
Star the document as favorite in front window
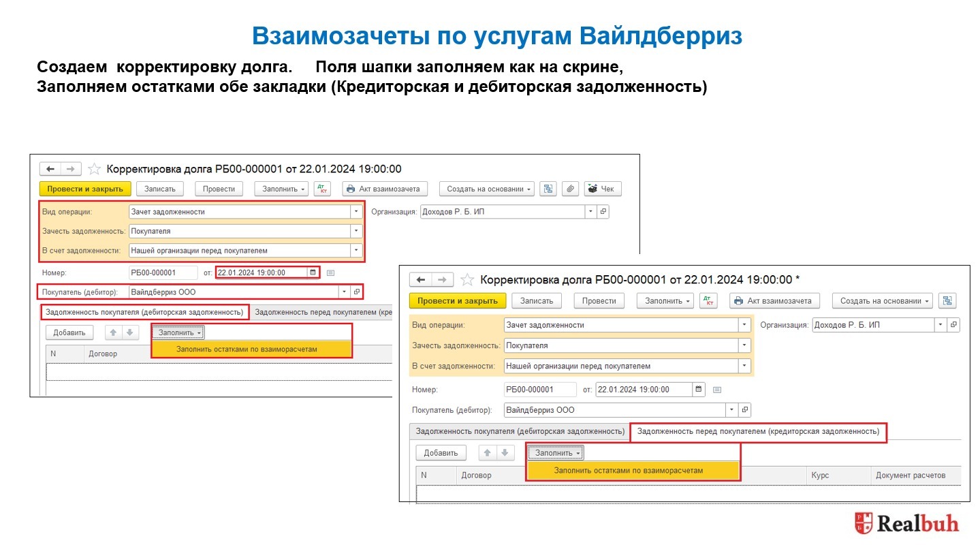tap(467, 280)
